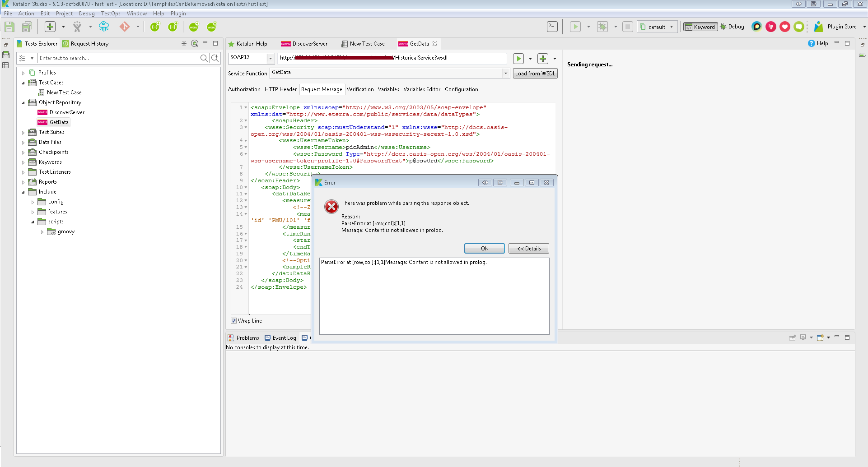Click the Add to test case plus icon

click(543, 59)
